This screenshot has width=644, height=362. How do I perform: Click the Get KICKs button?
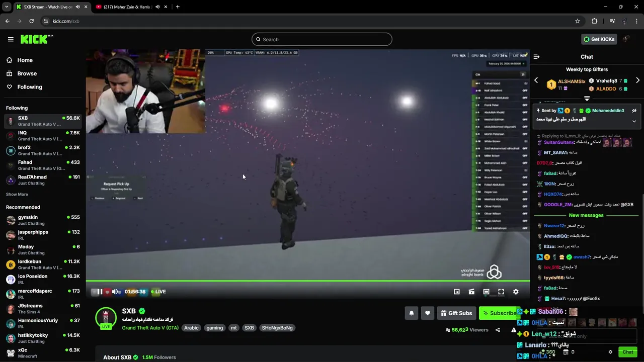599,39
